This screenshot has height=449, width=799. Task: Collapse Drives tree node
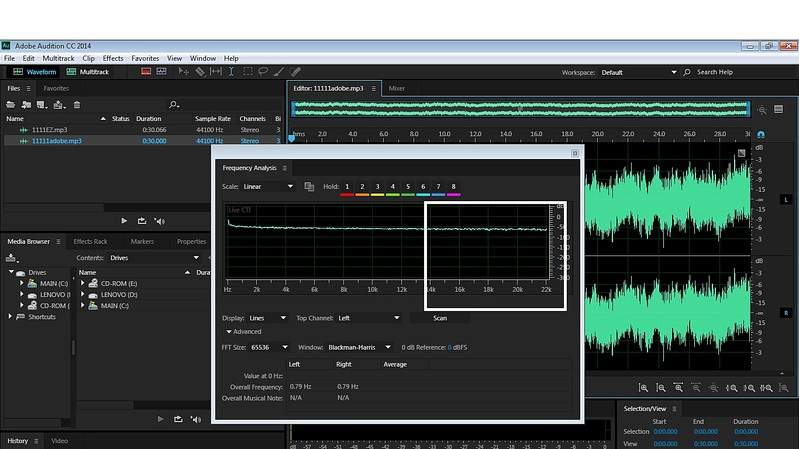coord(11,272)
